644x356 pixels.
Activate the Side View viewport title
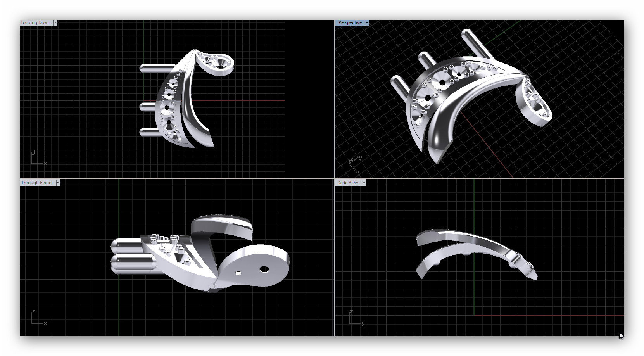[x=348, y=183]
